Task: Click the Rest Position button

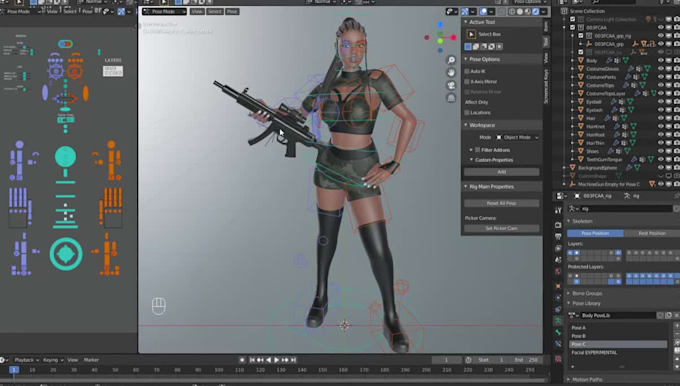Action: 652,233
